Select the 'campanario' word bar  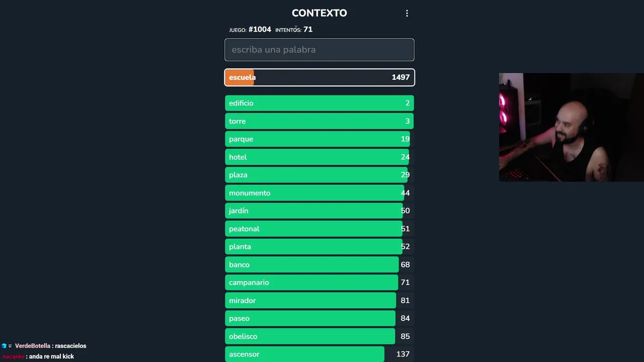319,283
